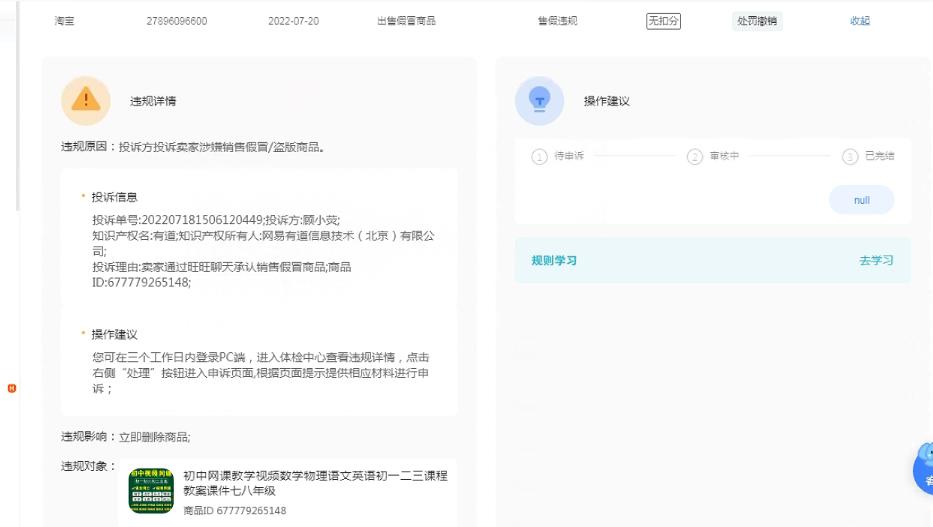Collapse the violation row via 收起
933x527 pixels.
click(859, 21)
